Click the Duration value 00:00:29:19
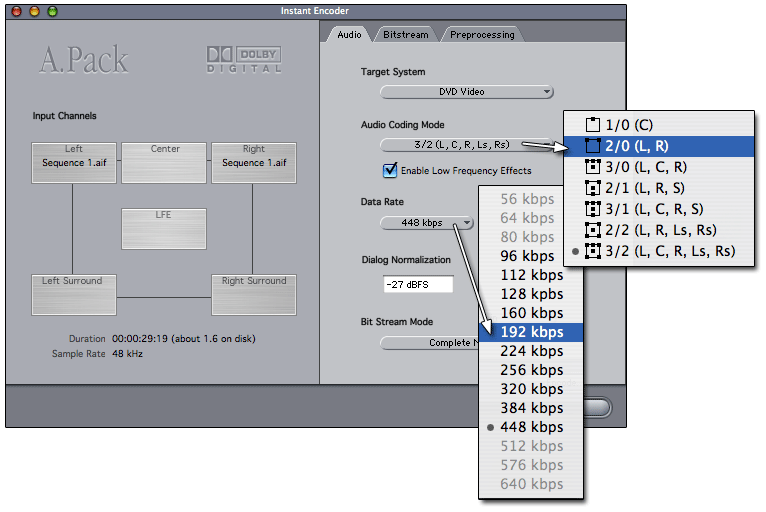The width and height of the screenshot is (766, 512). tap(140, 339)
